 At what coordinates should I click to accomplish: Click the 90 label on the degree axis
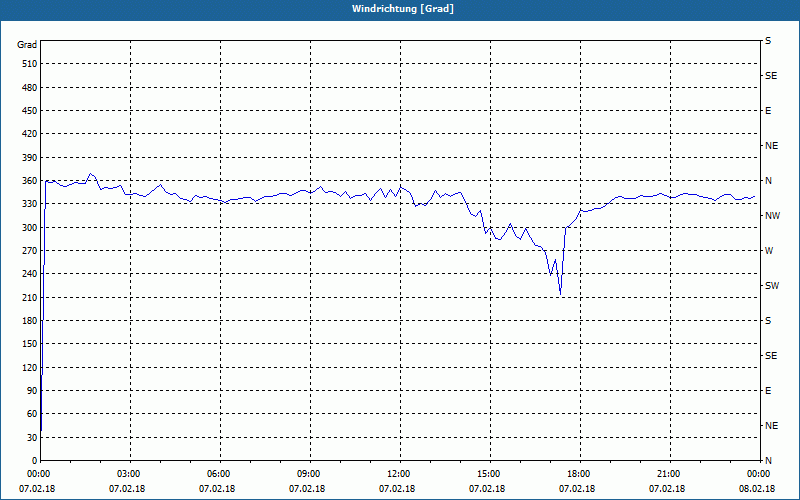32,390
